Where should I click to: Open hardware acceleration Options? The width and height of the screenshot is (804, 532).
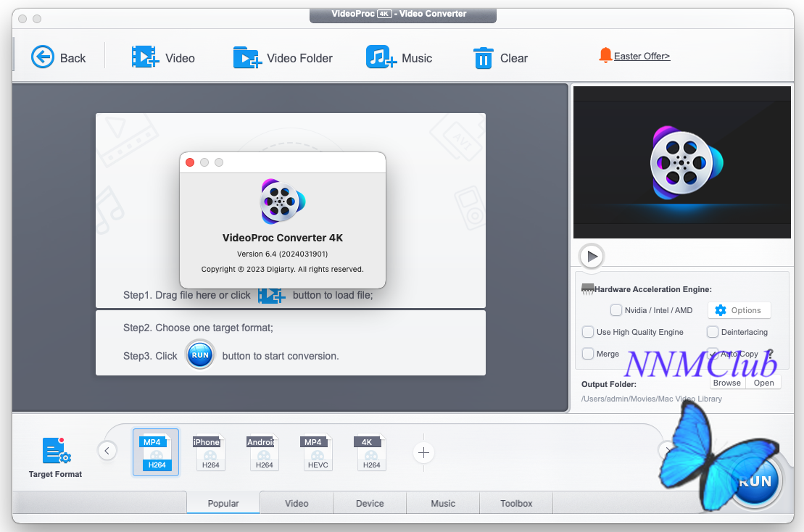pyautogui.click(x=739, y=310)
